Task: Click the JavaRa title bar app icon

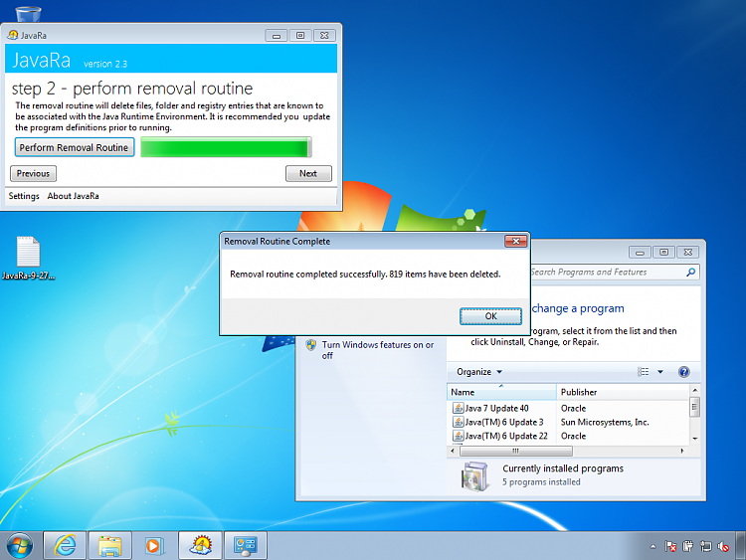Action: 13,35
